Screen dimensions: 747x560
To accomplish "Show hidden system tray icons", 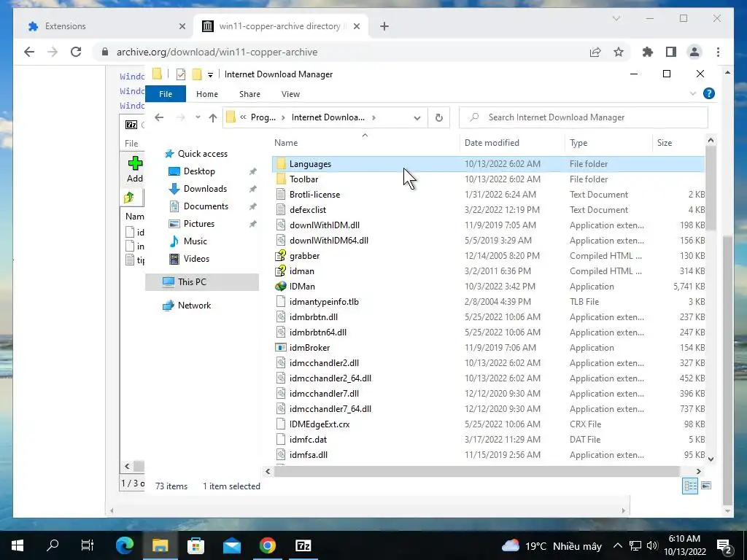I will pos(617,545).
